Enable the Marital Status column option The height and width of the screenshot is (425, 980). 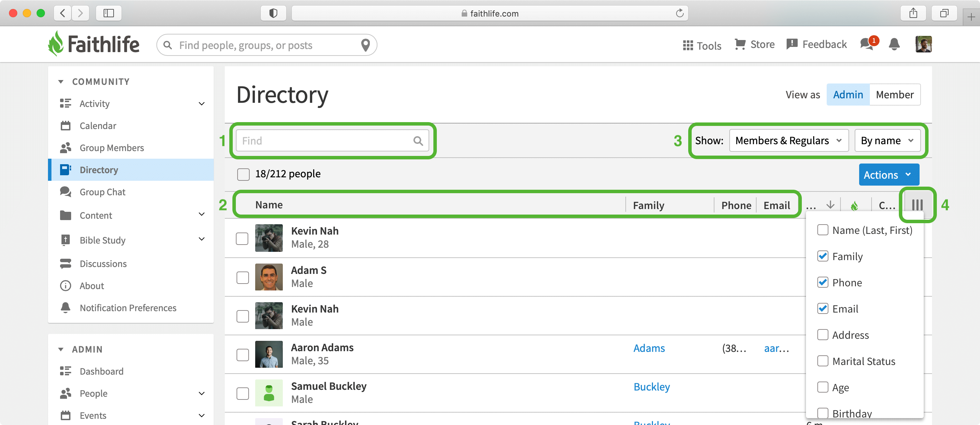[x=823, y=361]
